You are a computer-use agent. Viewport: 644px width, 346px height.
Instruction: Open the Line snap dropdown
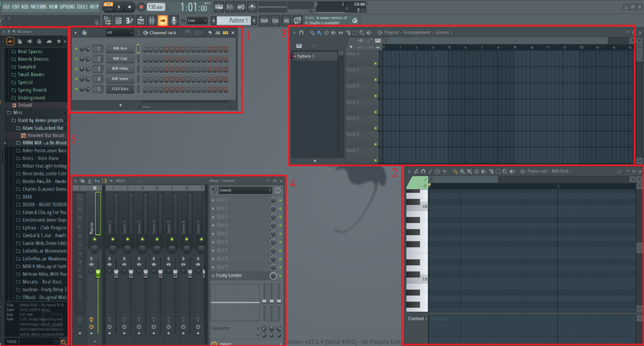click(197, 21)
